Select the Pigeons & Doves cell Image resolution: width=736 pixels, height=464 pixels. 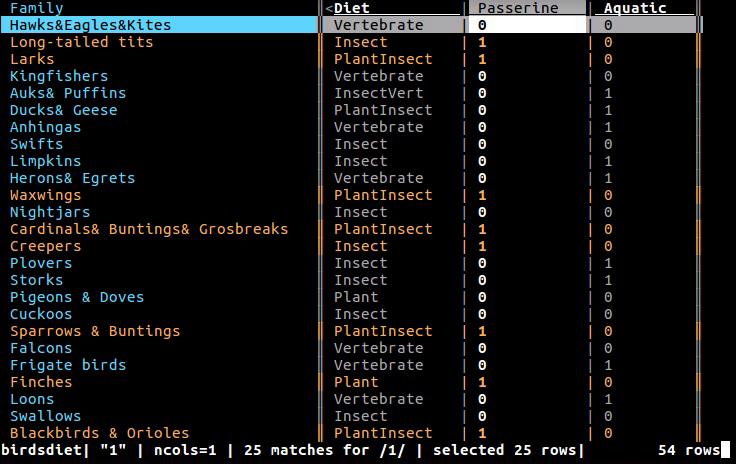pos(77,297)
